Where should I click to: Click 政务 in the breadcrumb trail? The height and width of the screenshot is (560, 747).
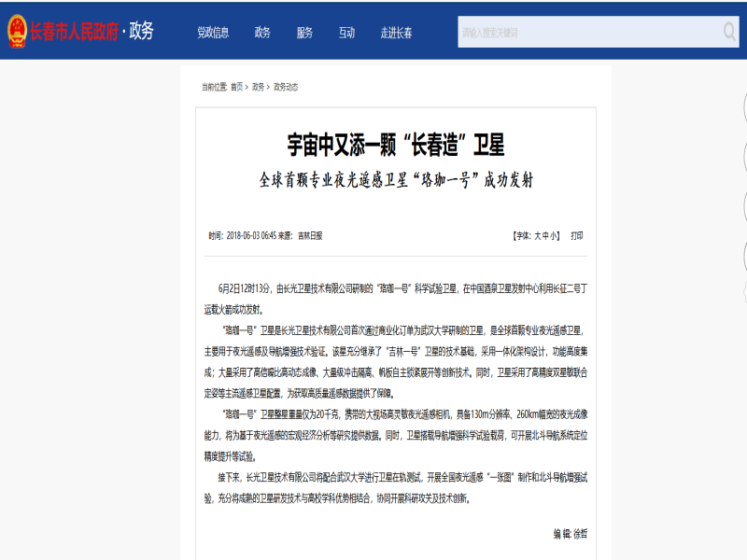[x=258, y=87]
